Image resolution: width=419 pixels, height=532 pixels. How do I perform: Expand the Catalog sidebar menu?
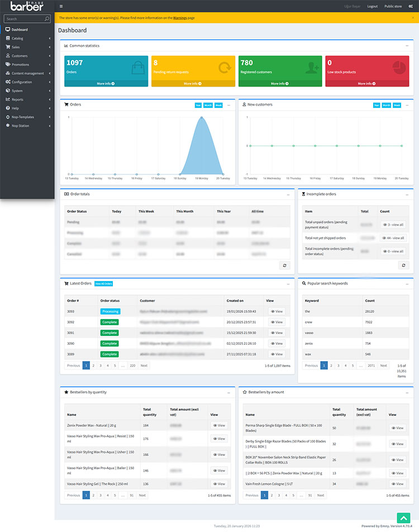click(x=27, y=39)
